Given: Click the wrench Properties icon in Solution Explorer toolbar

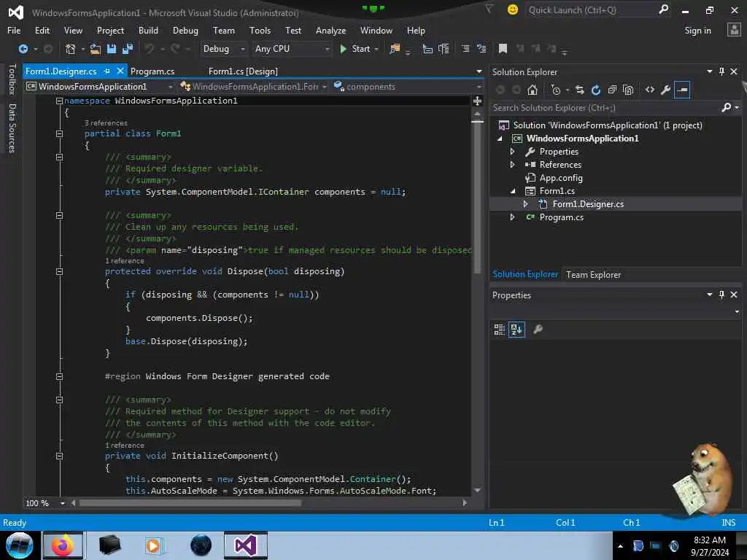Looking at the screenshot, I should (665, 90).
